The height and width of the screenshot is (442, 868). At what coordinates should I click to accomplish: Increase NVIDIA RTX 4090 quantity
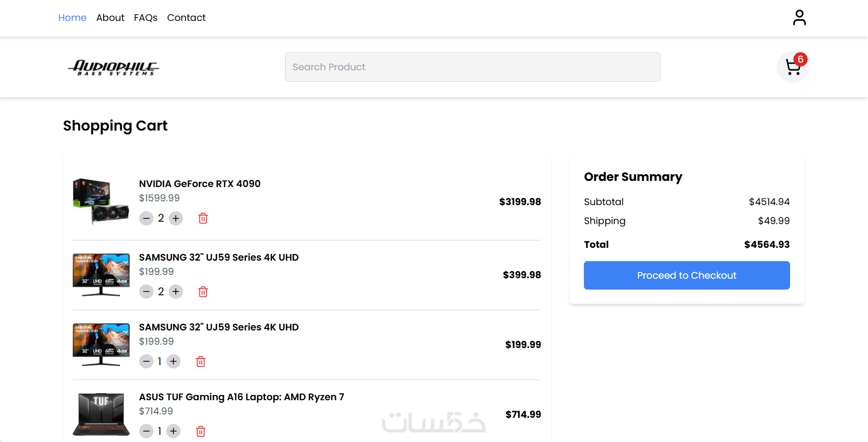pos(176,218)
